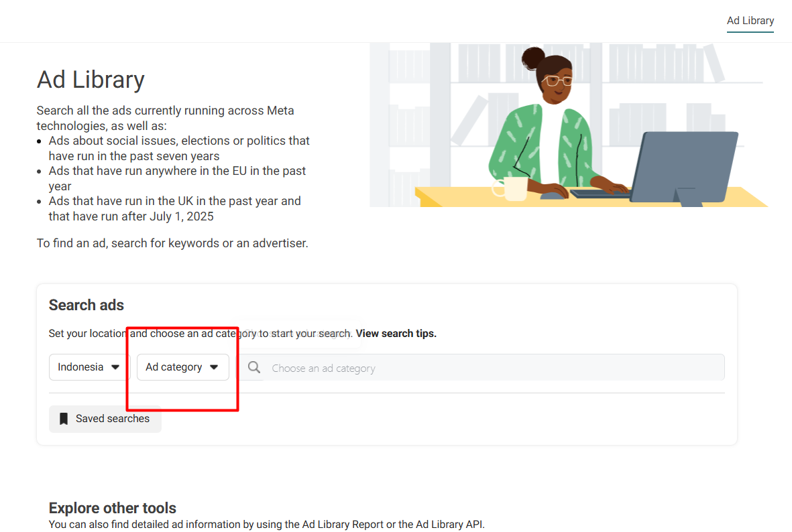This screenshot has width=792, height=532.
Task: Click the Explore other tools heading
Action: (x=113, y=508)
